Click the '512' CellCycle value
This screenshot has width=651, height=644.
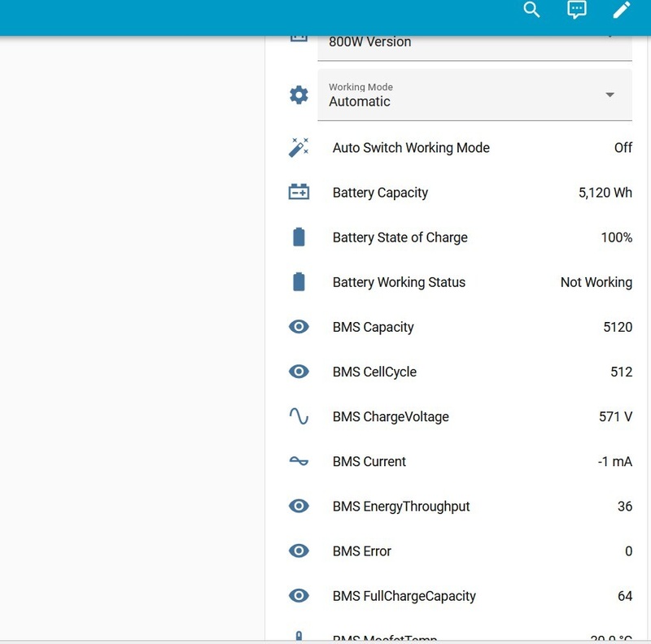(621, 372)
